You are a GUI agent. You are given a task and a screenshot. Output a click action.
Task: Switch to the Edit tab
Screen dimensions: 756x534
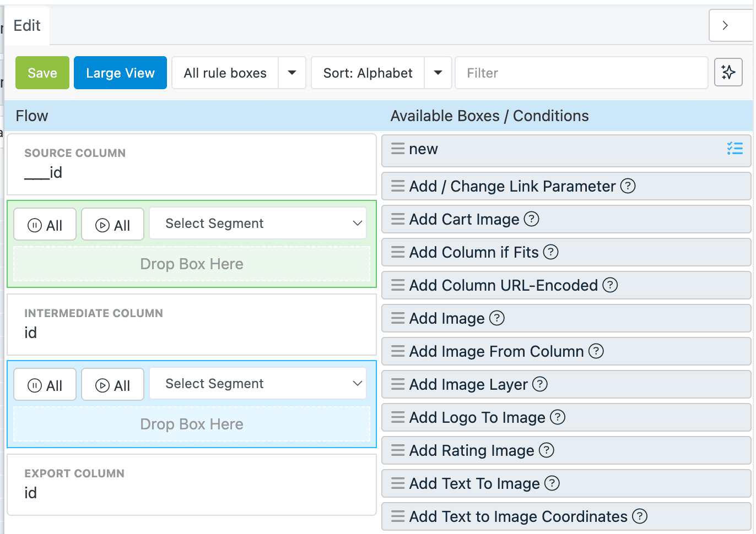pyautogui.click(x=27, y=26)
